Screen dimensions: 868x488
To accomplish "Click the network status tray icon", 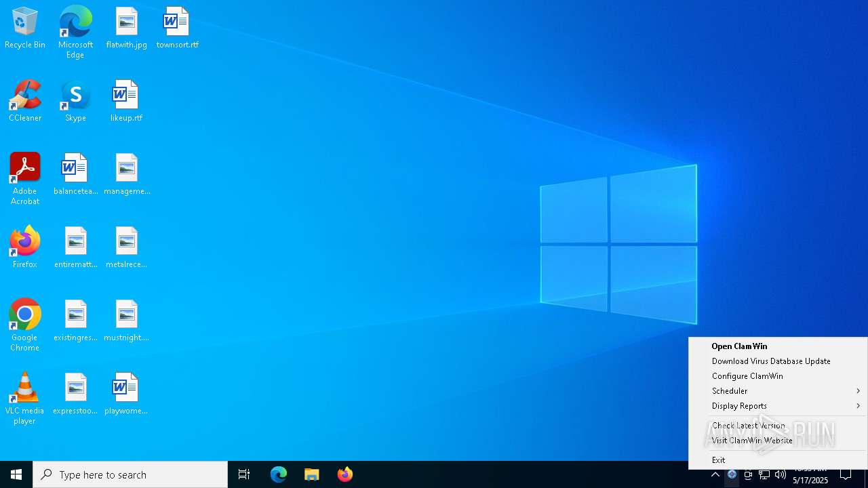I will [764, 474].
